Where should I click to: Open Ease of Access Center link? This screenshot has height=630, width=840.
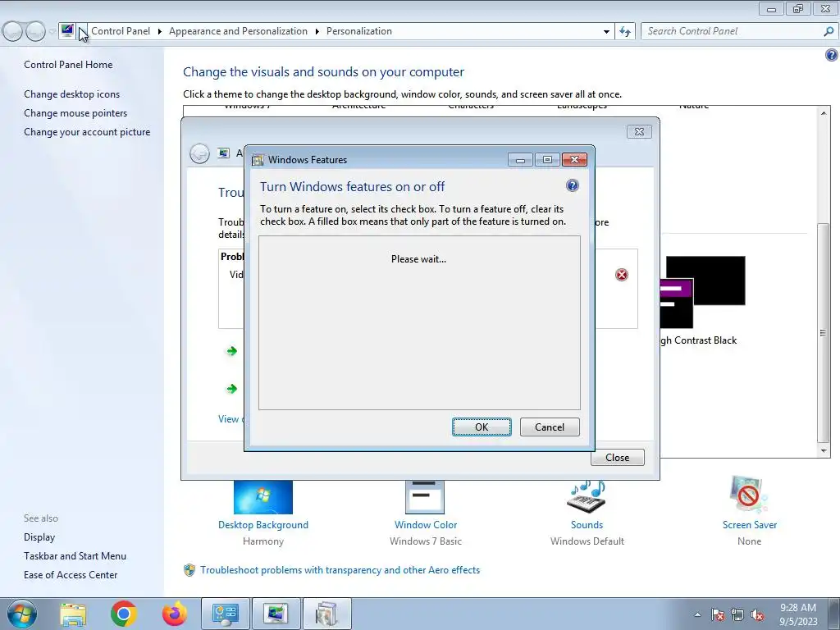71,575
